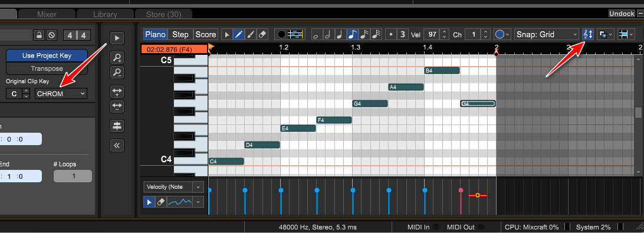This screenshot has height=233, width=644.
Task: Select the D4 note block
Action: coord(262,145)
